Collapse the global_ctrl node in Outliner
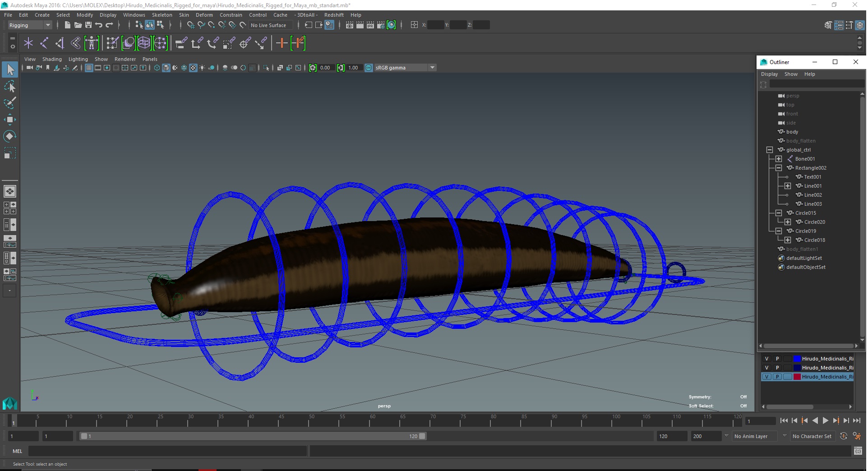The image size is (868, 471). (770, 150)
